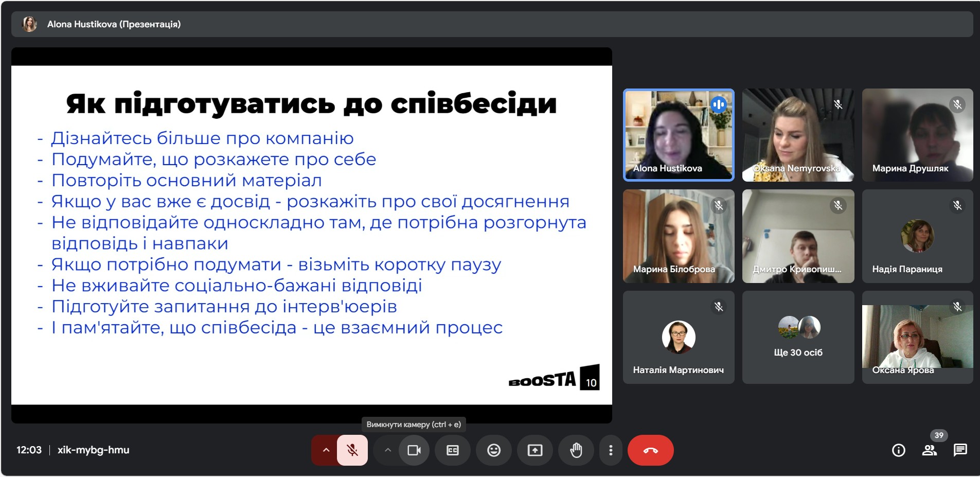Click the participant count badge 39
This screenshot has width=980, height=477.
pyautogui.click(x=939, y=435)
